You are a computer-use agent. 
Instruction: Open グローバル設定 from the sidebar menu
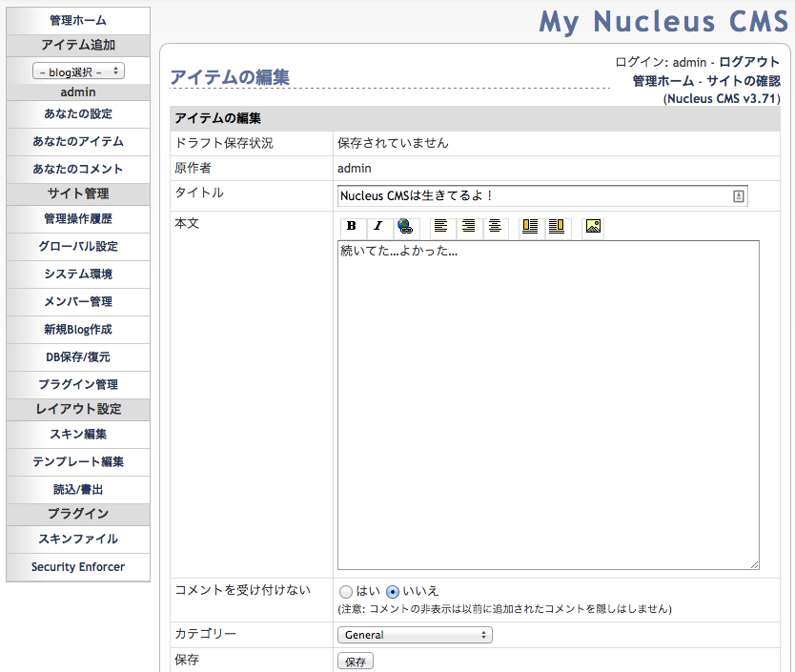click(x=78, y=246)
